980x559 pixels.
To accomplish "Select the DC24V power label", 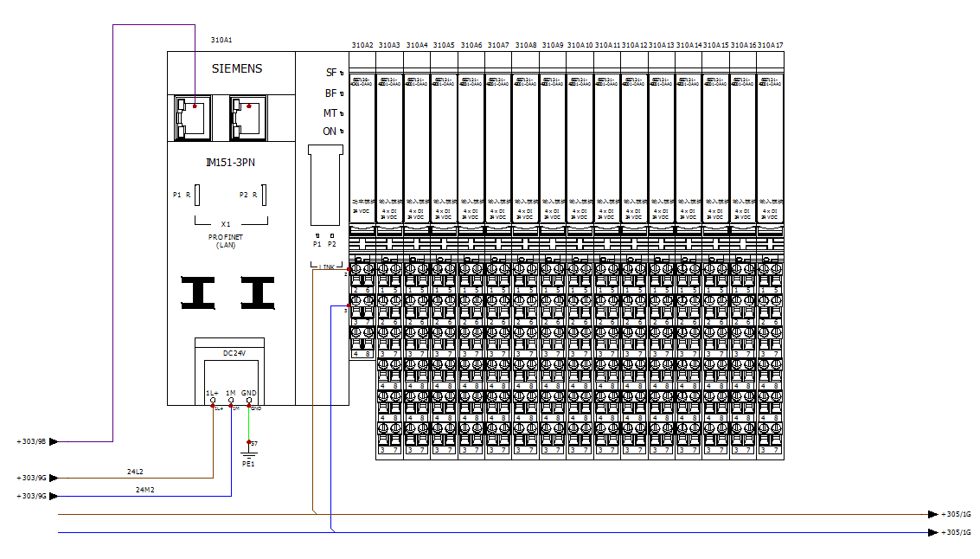I will pos(234,353).
